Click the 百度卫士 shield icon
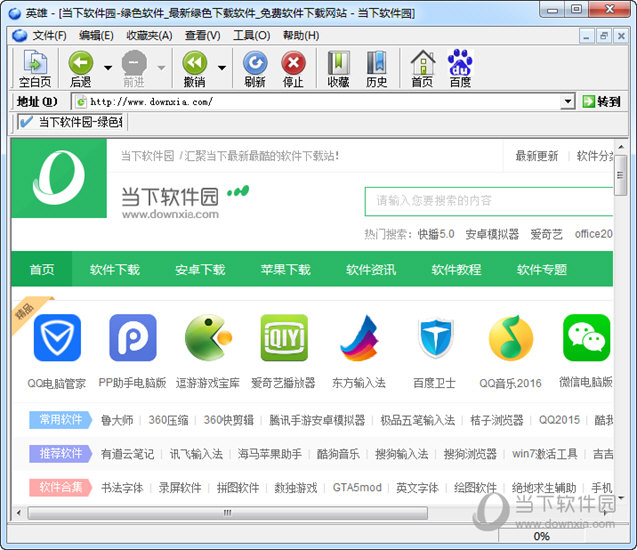 [x=435, y=338]
